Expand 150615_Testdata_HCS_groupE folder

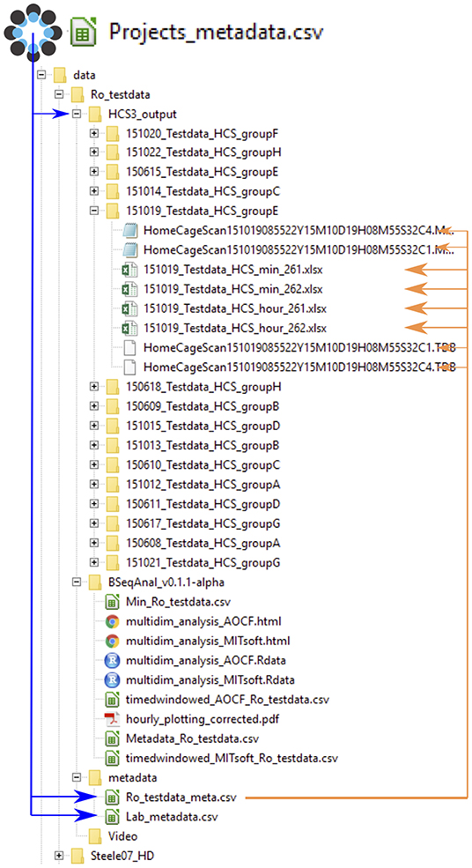tap(94, 172)
